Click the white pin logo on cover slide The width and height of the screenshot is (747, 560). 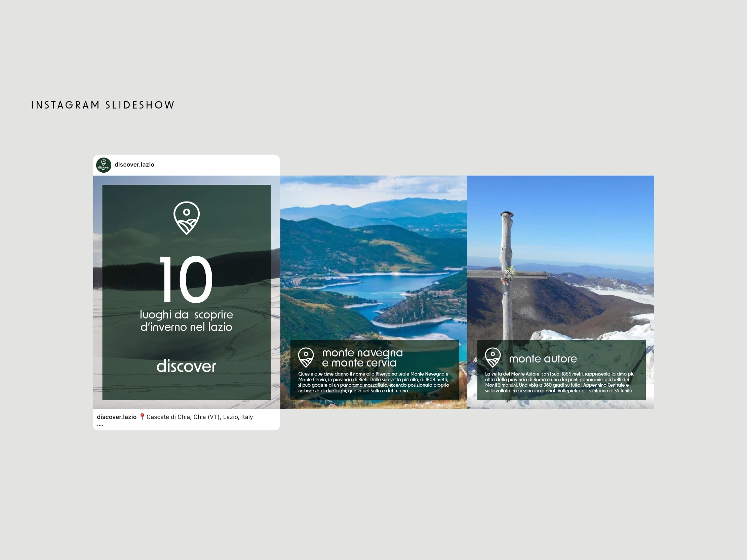(186, 218)
